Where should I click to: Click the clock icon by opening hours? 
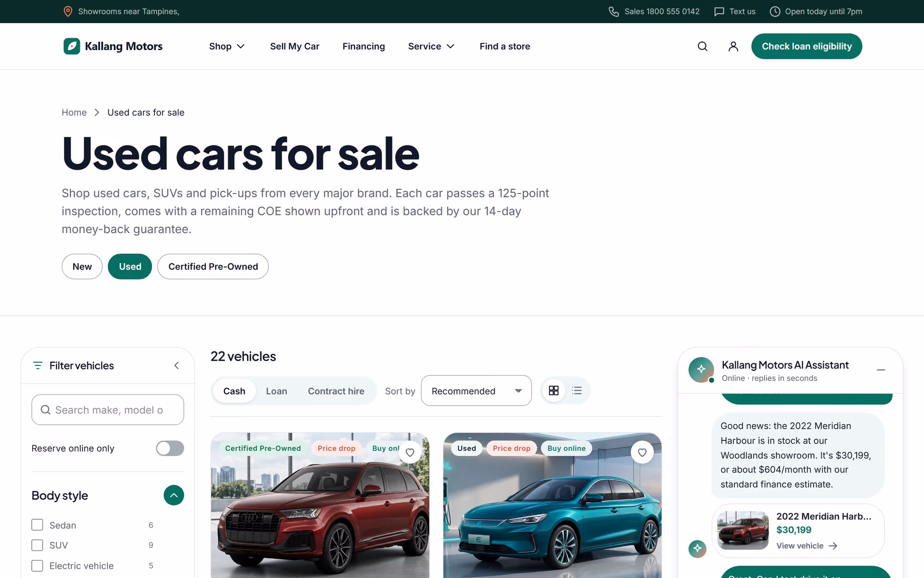(x=775, y=12)
